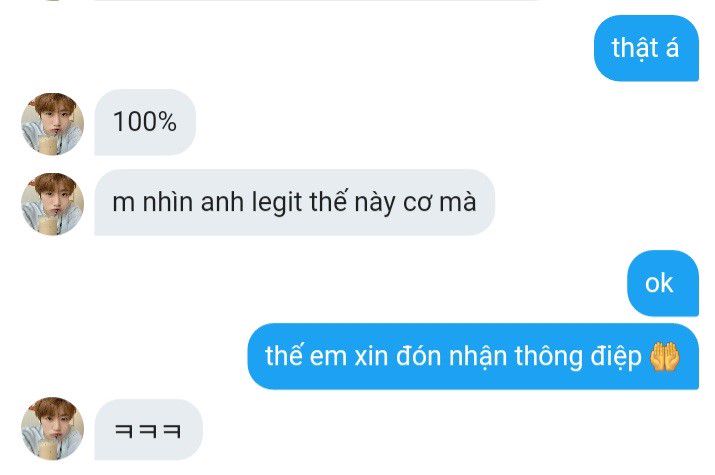Select the blue "ok" message bubble
The width and height of the screenshot is (715, 475).
pos(663,283)
